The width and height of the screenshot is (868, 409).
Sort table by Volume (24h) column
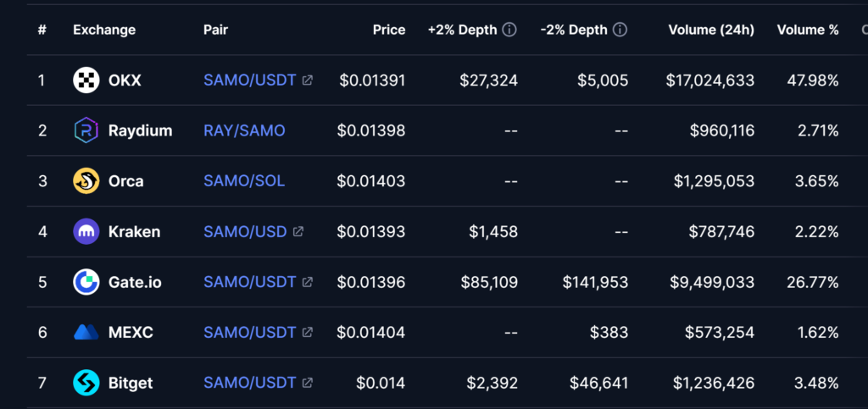(710, 30)
